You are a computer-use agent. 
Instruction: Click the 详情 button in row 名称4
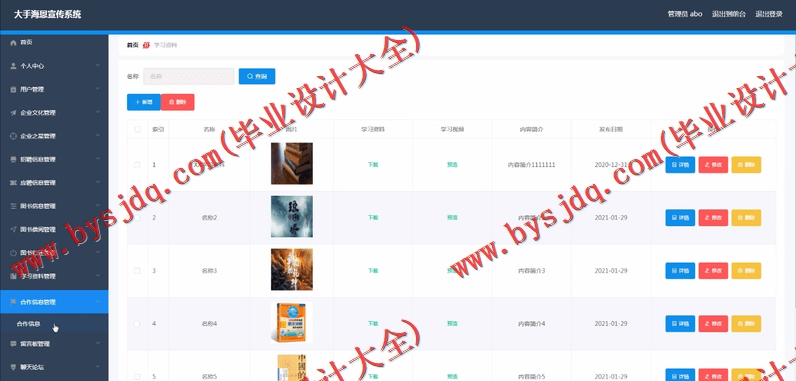click(680, 324)
